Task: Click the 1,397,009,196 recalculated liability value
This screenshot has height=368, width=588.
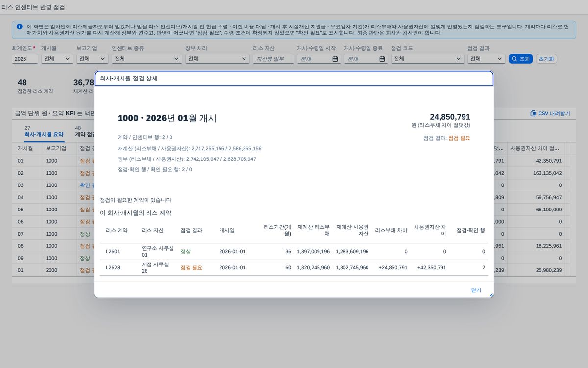Action: pyautogui.click(x=313, y=251)
